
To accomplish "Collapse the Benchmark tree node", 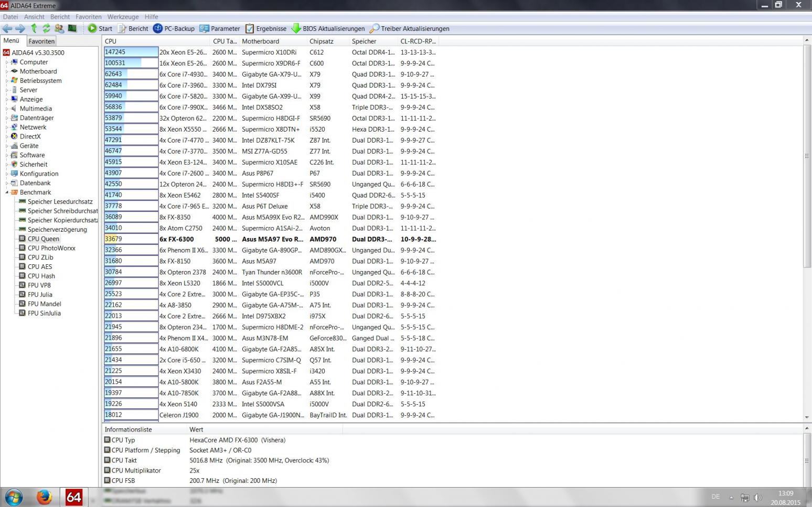I will pyautogui.click(x=7, y=192).
